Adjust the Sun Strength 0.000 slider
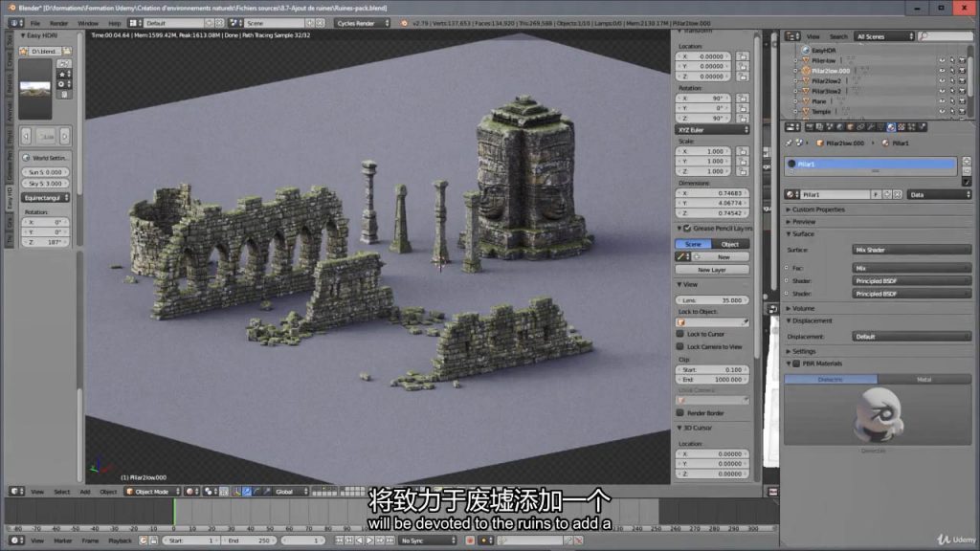Image resolution: width=980 pixels, height=551 pixels. point(46,172)
